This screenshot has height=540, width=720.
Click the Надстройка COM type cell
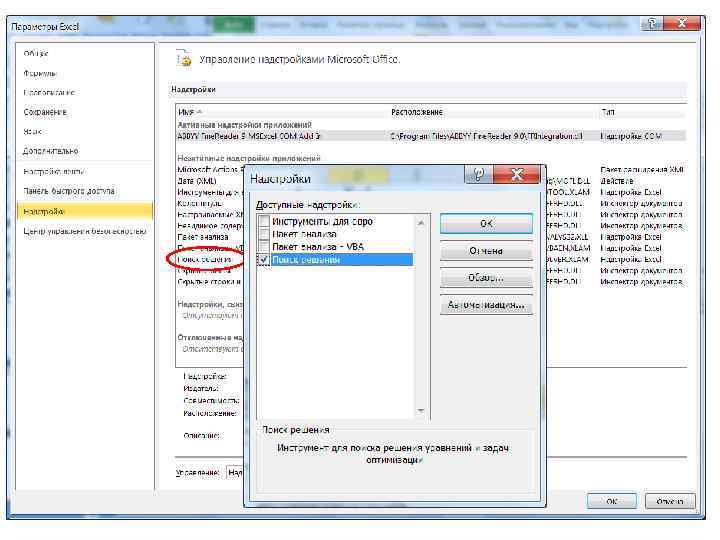[631, 136]
